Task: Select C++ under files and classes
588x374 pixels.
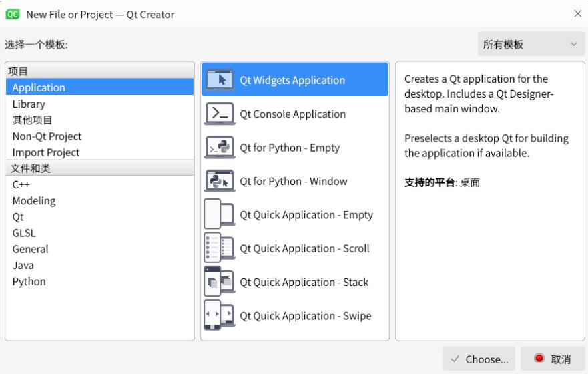Action: click(21, 185)
